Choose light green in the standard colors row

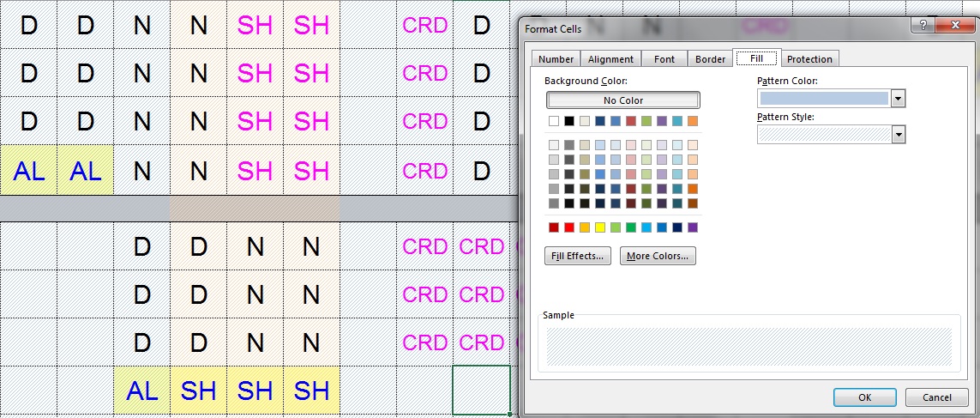pyautogui.click(x=616, y=227)
